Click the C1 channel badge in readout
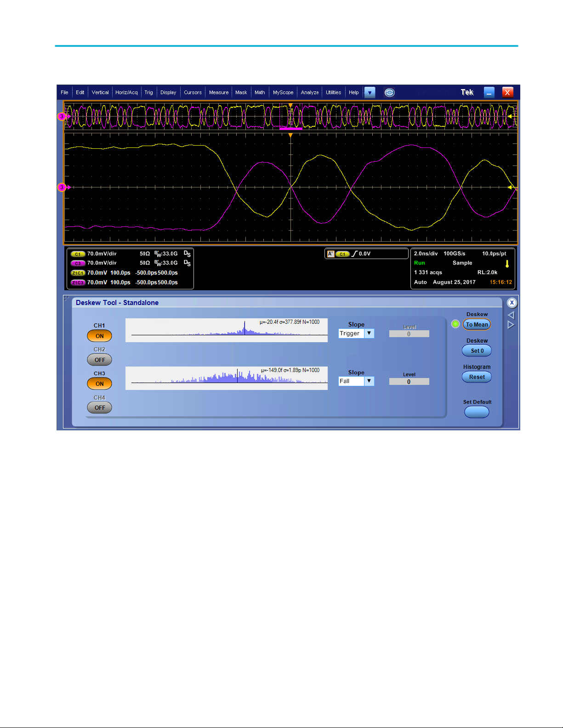Viewport: 563px width, 728px height. click(x=78, y=254)
